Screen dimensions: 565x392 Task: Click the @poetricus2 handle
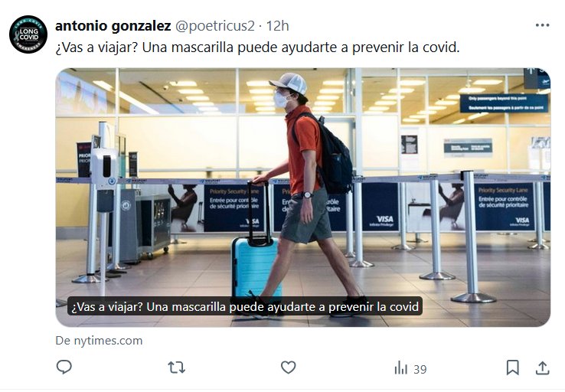click(x=215, y=26)
